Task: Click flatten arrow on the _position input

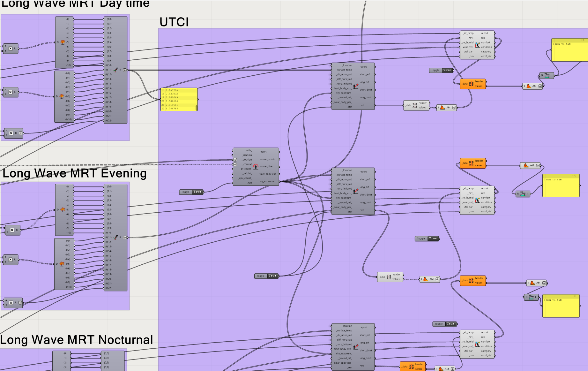Action: point(235,160)
